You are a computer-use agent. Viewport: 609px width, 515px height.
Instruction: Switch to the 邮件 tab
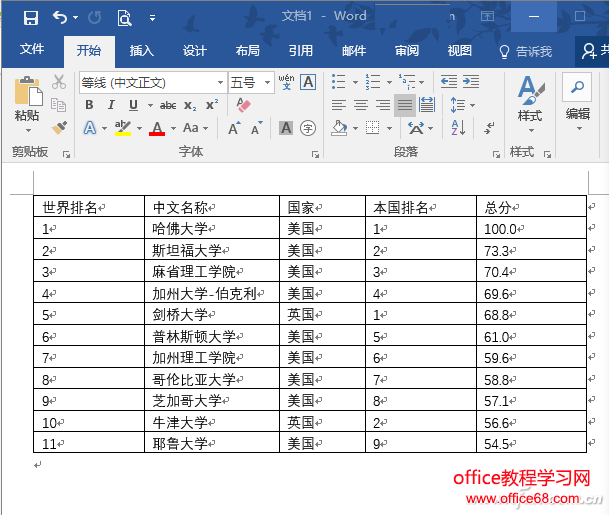354,50
